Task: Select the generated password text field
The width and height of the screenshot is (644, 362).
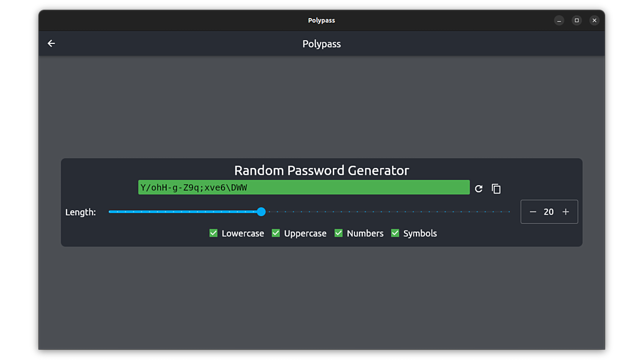Action: pos(303,187)
